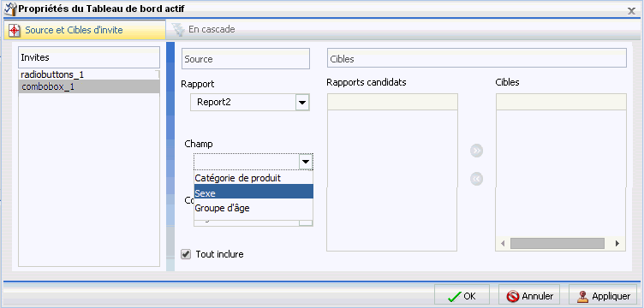Open the Rapport Report2 dropdown
Image resolution: width=644 pixels, height=308 pixels.
point(302,103)
